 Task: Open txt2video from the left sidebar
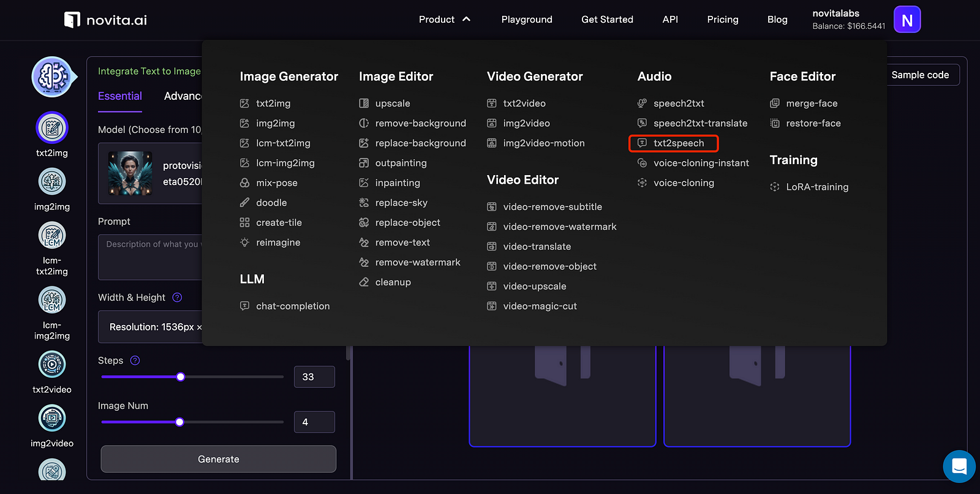tap(52, 365)
